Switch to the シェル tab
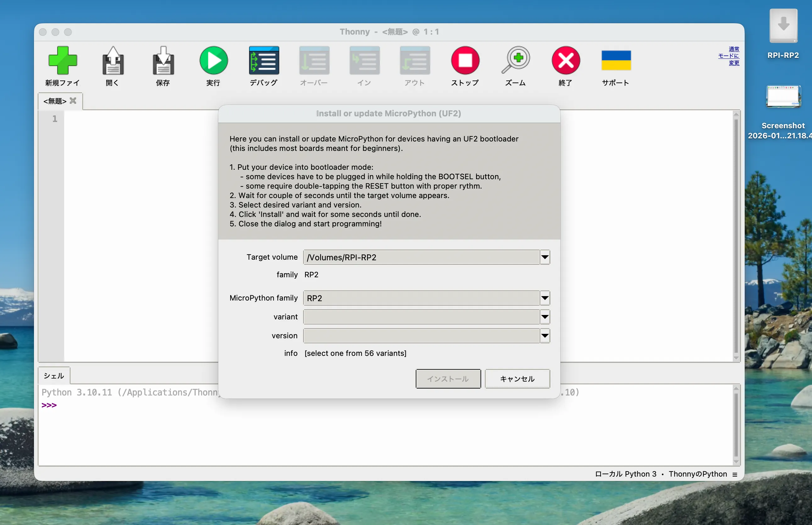Screen dimensions: 812x525 coord(54,376)
